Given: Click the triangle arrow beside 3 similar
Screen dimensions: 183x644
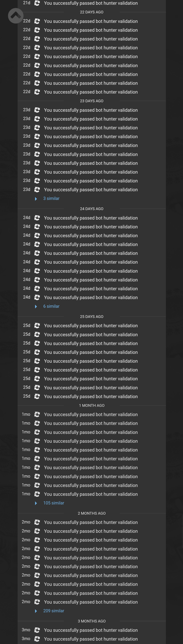Looking at the screenshot, I should point(36,199).
